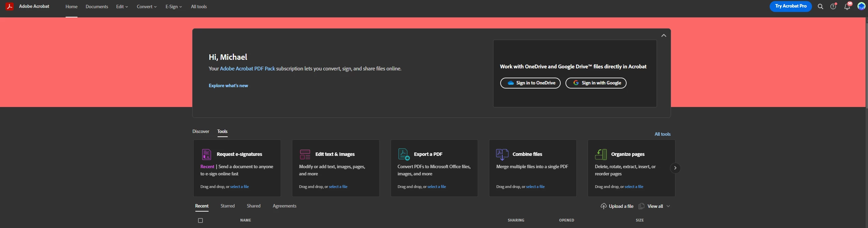
Task: Click the Upload a file label
Action: (621, 206)
